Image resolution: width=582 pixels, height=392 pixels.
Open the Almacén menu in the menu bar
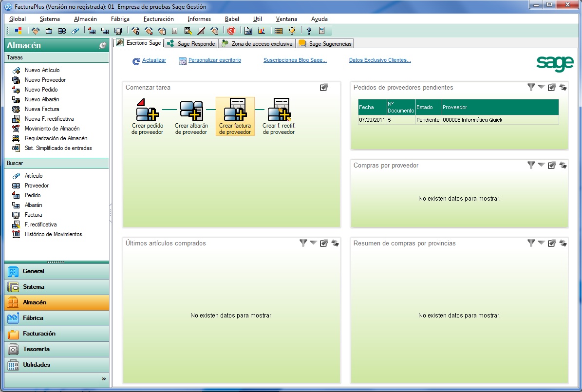85,19
